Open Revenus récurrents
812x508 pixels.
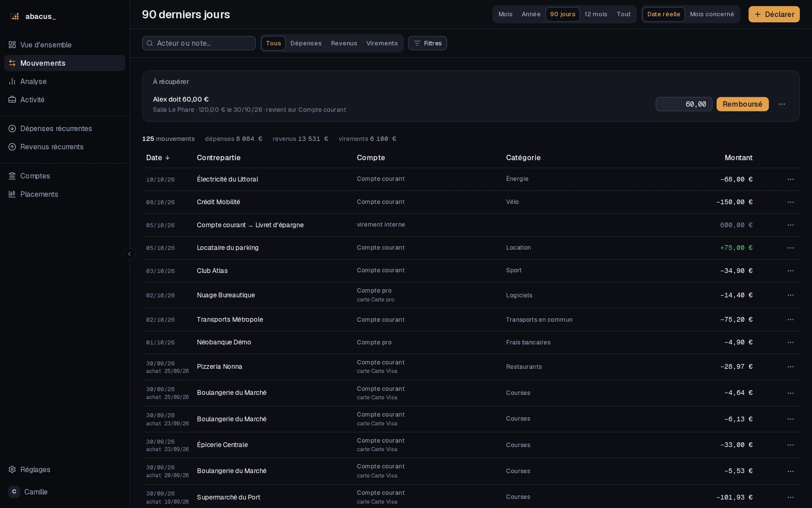(65, 147)
